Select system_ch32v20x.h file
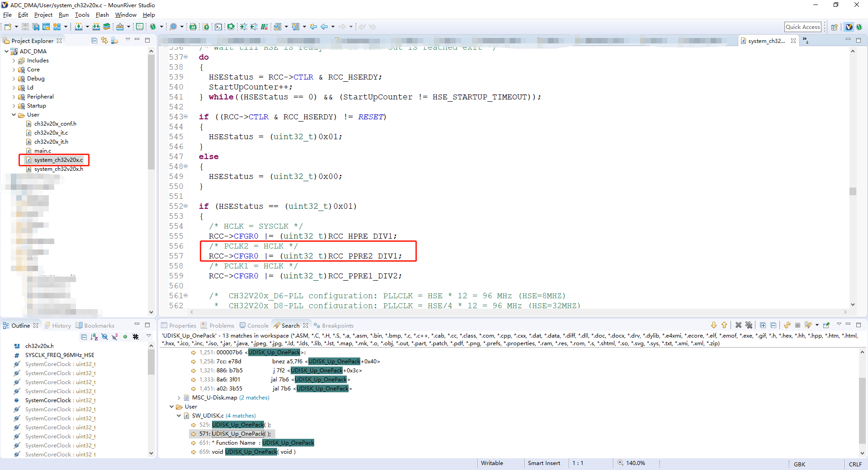This screenshot has height=470, width=868. pyautogui.click(x=58, y=169)
